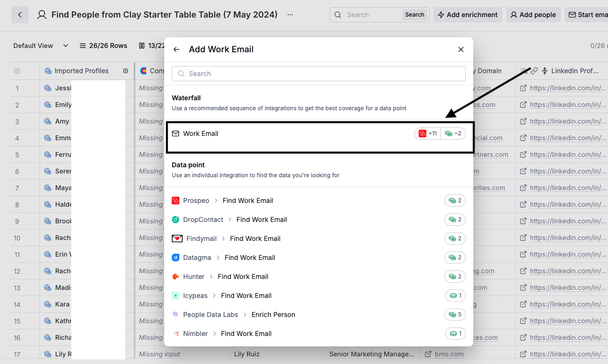Image resolution: width=608 pixels, height=364 pixels.
Task: Click the Findymail envelope logo icon
Action: (177, 239)
